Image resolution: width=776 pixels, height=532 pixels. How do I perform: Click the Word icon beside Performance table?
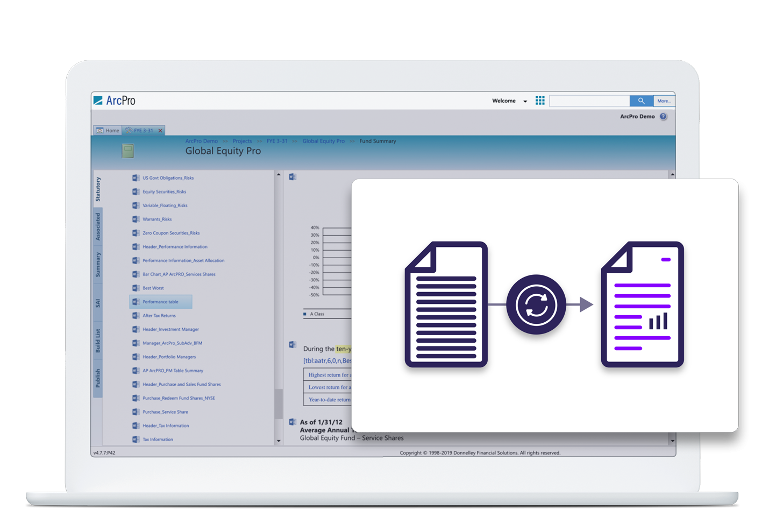click(x=136, y=302)
